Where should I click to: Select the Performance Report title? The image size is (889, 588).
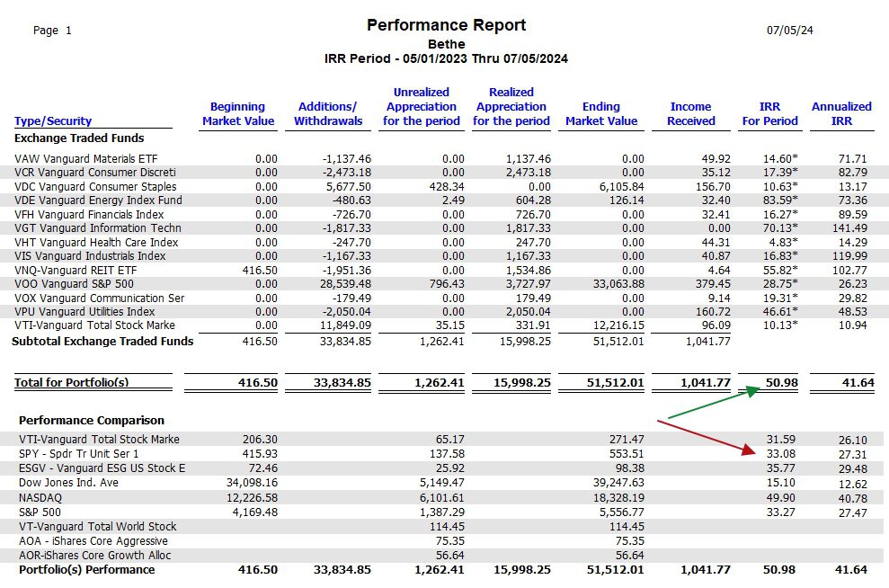click(446, 25)
